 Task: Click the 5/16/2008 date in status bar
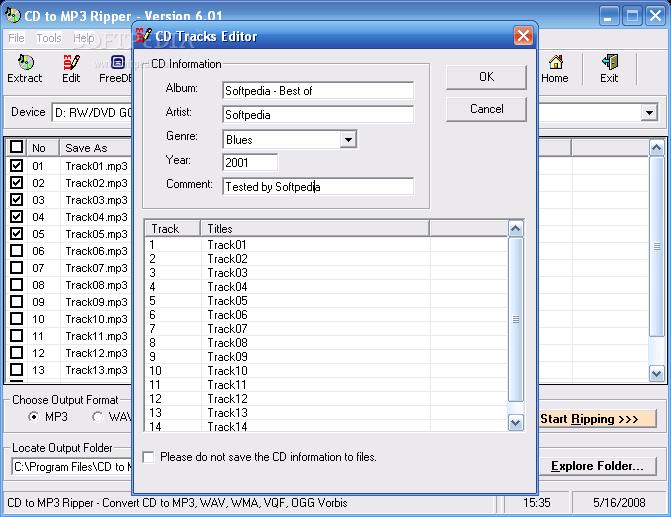click(619, 502)
